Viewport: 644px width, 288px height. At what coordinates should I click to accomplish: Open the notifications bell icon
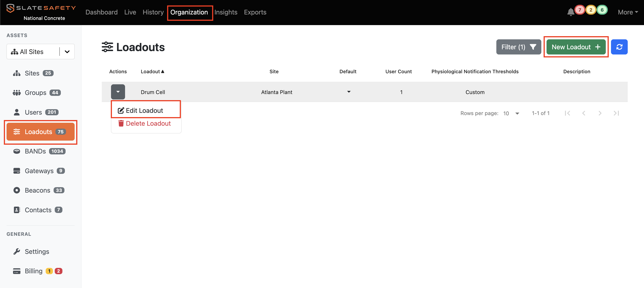[571, 12]
